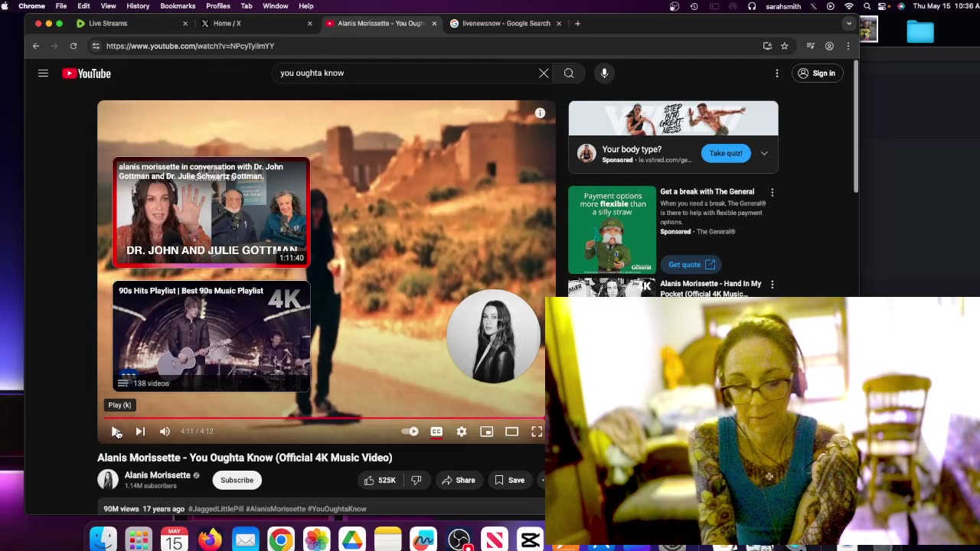Open macOS Control Center icon
This screenshot has height=551, width=980.
[883, 6]
